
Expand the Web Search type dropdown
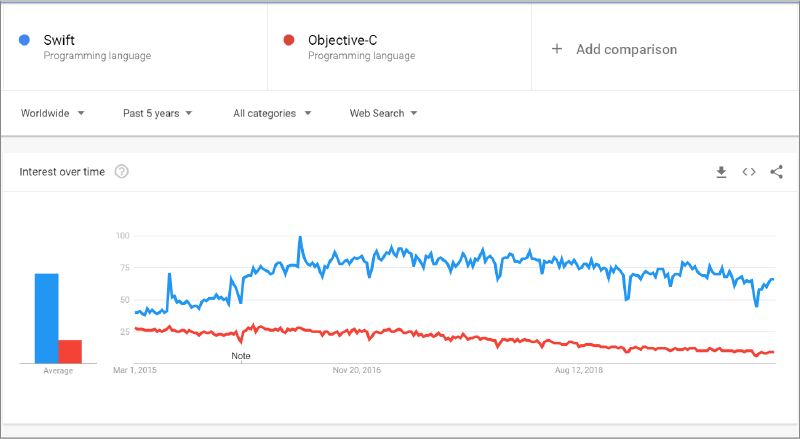(x=383, y=113)
